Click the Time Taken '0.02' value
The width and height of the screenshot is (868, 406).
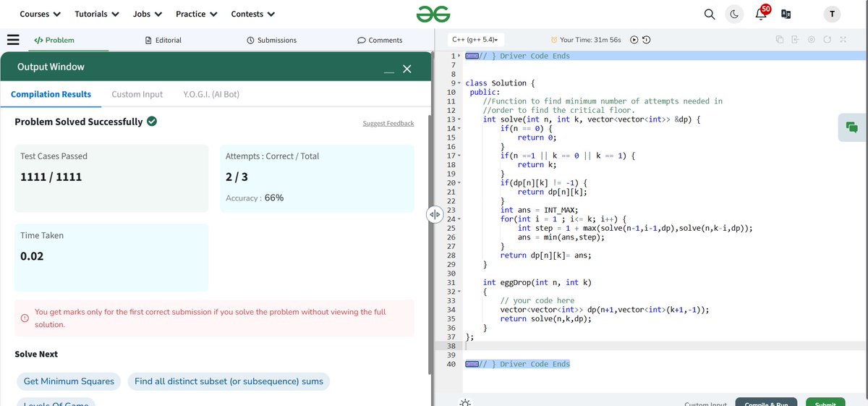[x=32, y=255]
